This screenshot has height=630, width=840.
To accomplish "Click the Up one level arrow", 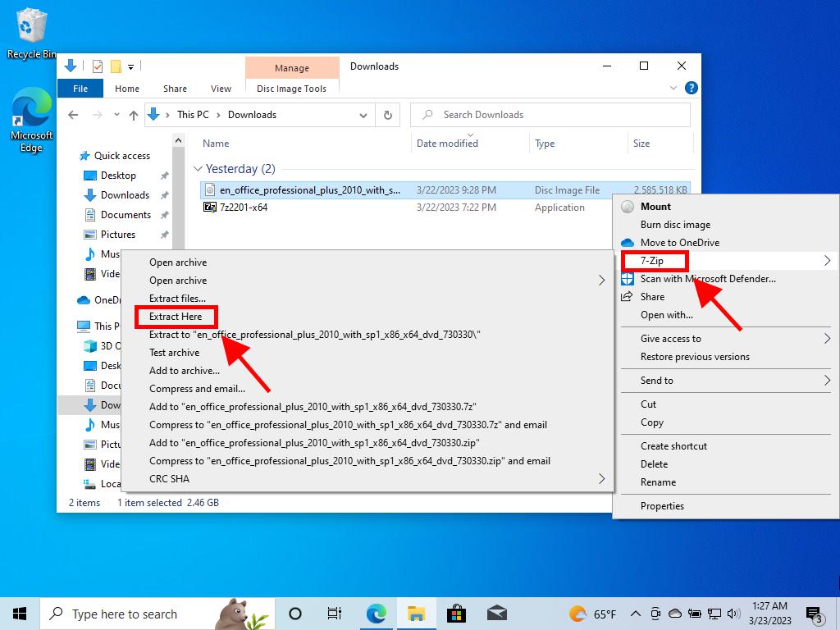I will pos(134,115).
